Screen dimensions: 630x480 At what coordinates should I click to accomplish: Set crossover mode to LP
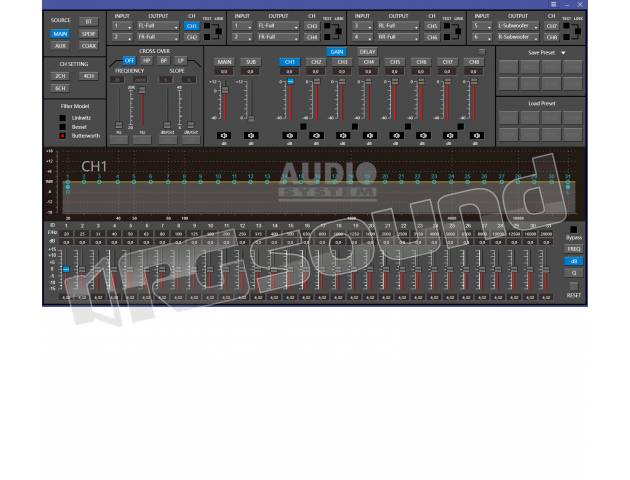coord(181,61)
